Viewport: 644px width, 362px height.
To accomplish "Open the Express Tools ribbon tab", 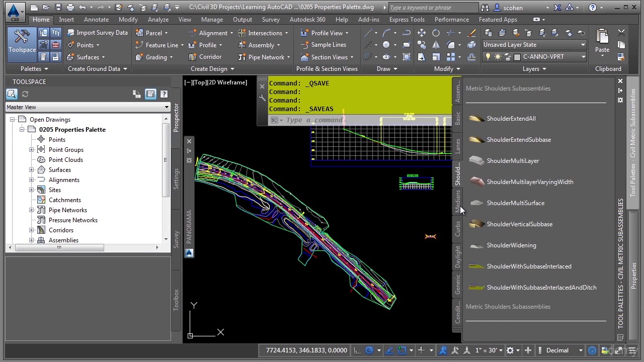I will coord(407,20).
